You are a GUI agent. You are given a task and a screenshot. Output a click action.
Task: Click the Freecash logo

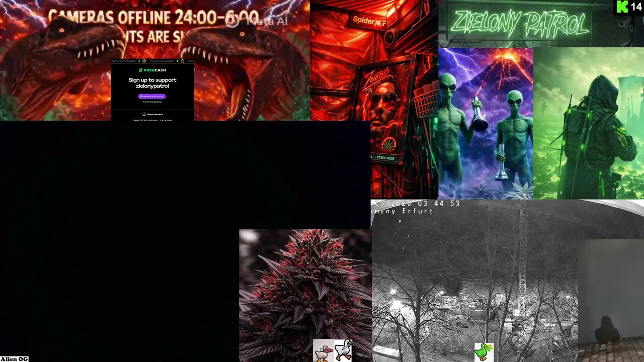click(x=152, y=70)
